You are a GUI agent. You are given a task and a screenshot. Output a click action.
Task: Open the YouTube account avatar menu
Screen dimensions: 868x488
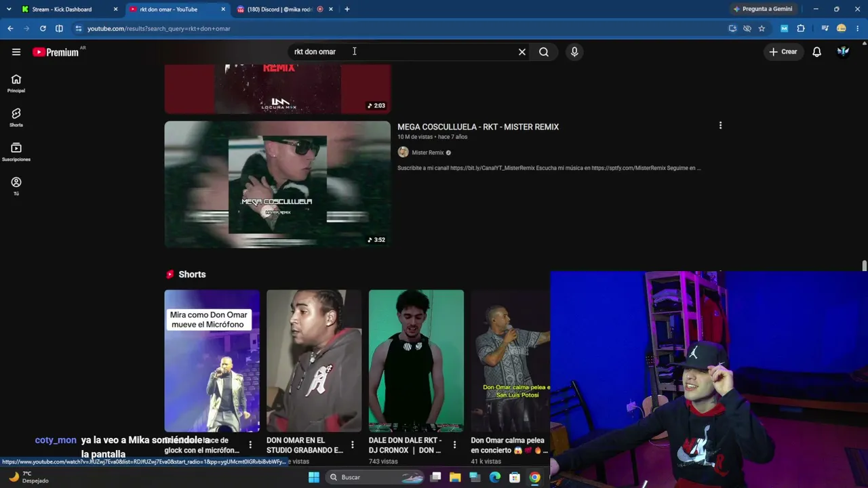point(843,52)
